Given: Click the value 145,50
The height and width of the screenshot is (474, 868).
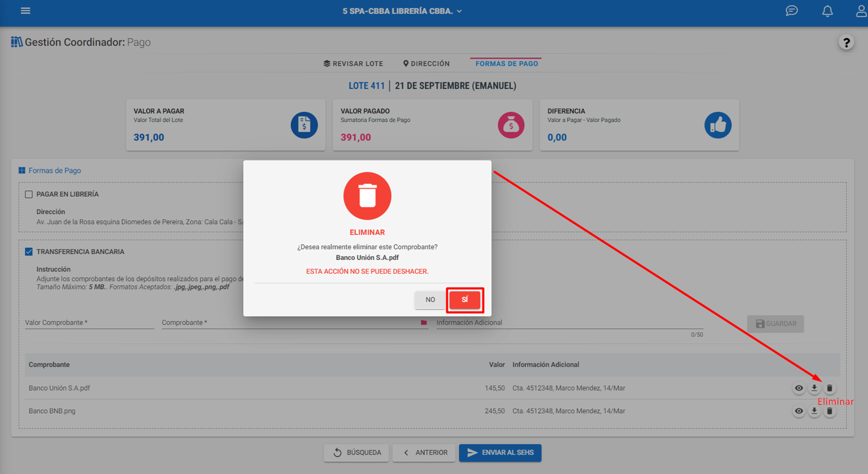Looking at the screenshot, I should pyautogui.click(x=495, y=388).
